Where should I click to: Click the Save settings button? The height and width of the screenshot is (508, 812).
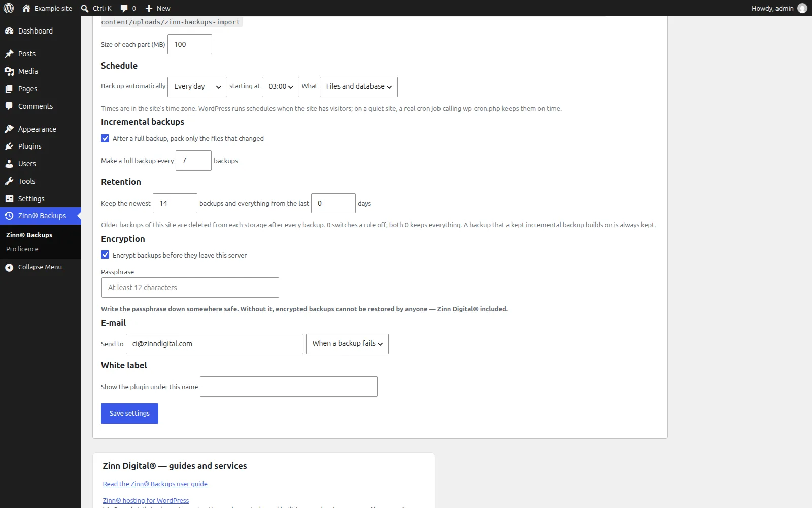(x=129, y=414)
